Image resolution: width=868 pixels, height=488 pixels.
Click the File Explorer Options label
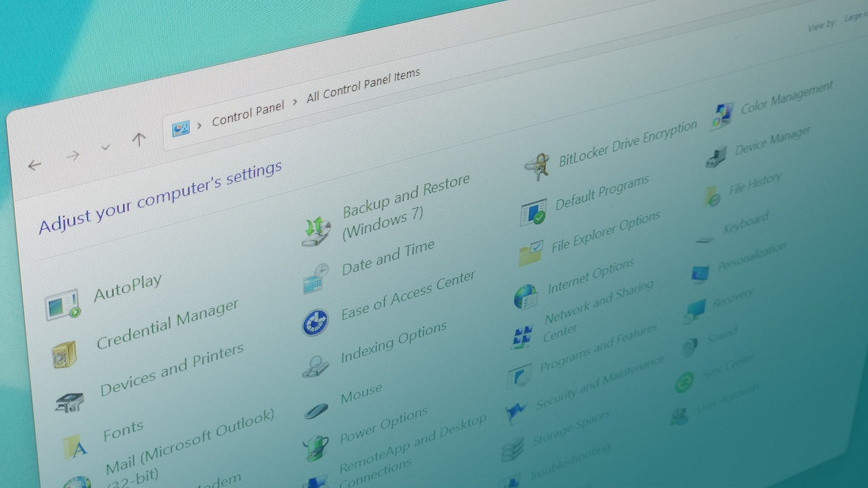coord(606,232)
